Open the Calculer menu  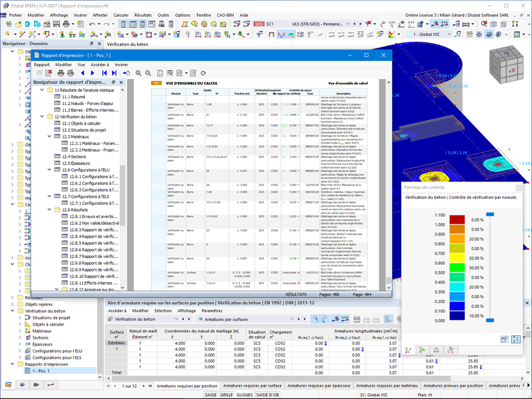[x=121, y=15]
